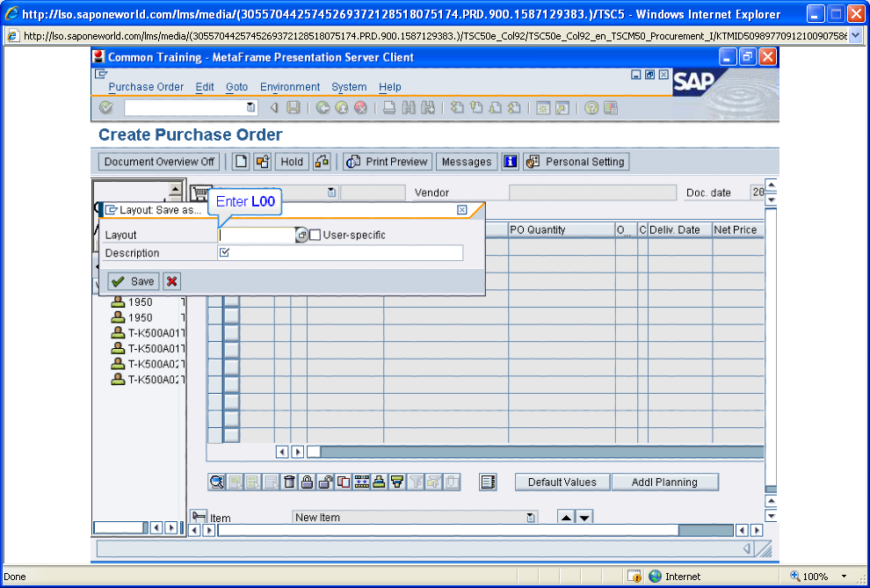Close the Layout: Save as dialog
This screenshot has width=870, height=588.
pyautogui.click(x=461, y=210)
